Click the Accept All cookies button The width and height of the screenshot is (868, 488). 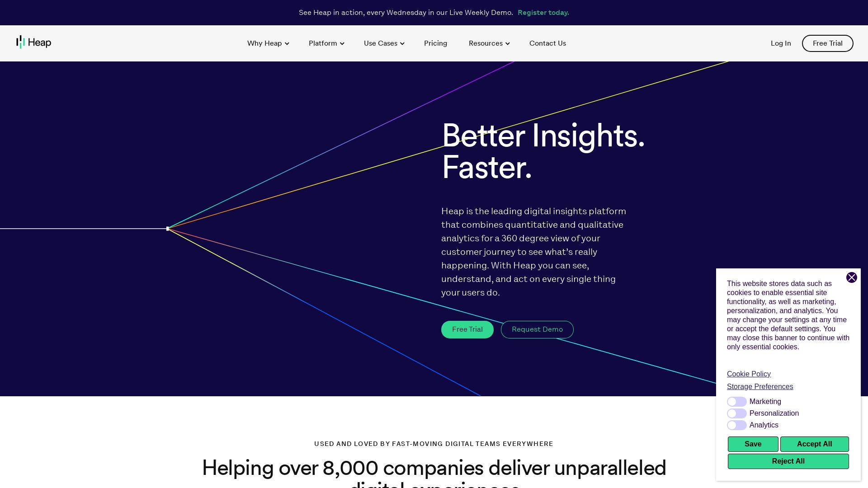[x=814, y=444]
